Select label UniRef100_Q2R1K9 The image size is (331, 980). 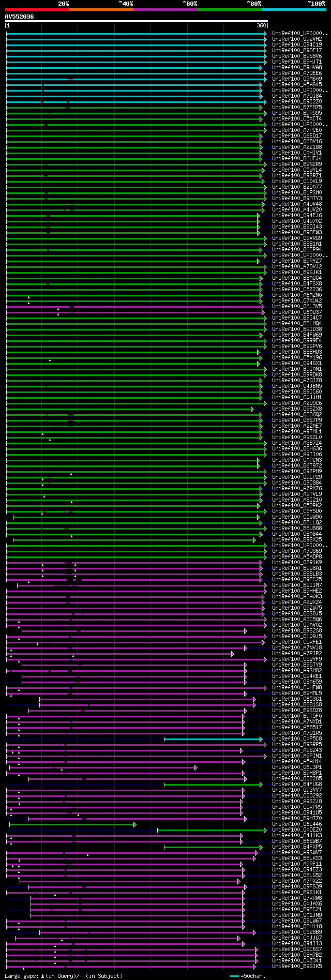coord(297,562)
